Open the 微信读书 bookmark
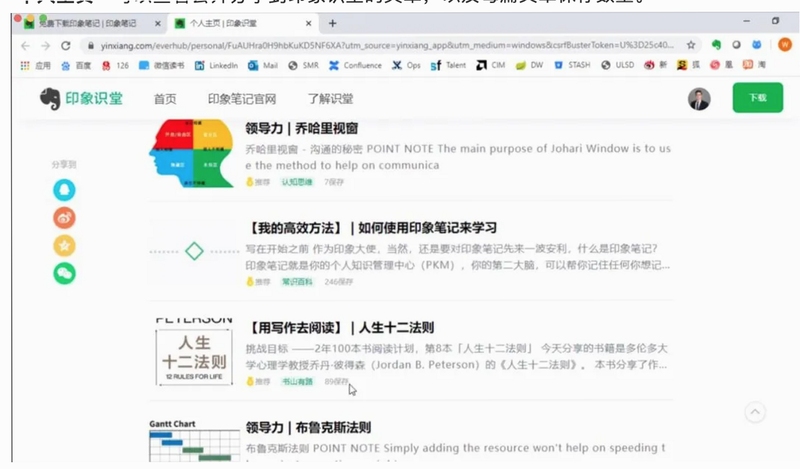 click(162, 65)
